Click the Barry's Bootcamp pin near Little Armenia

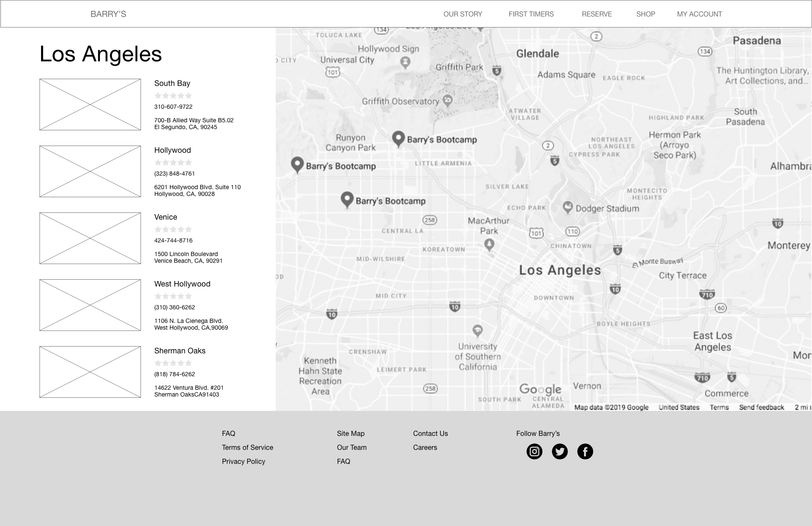tap(398, 138)
